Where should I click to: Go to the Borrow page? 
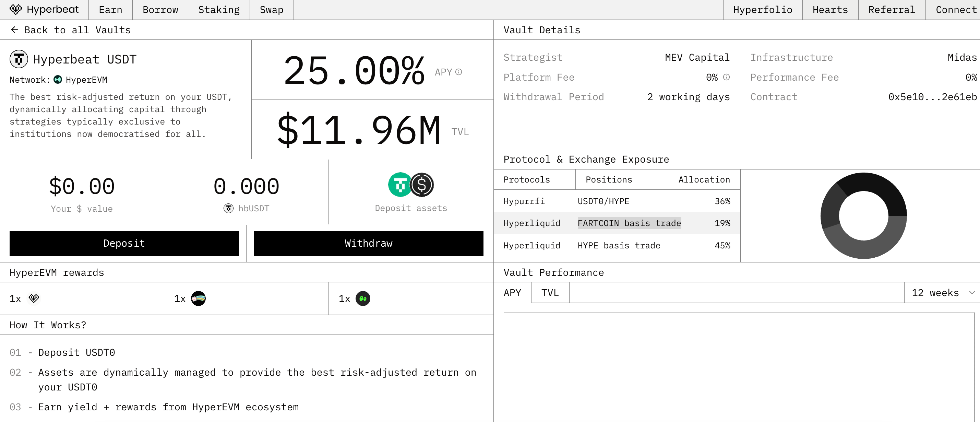pyautogui.click(x=160, y=10)
